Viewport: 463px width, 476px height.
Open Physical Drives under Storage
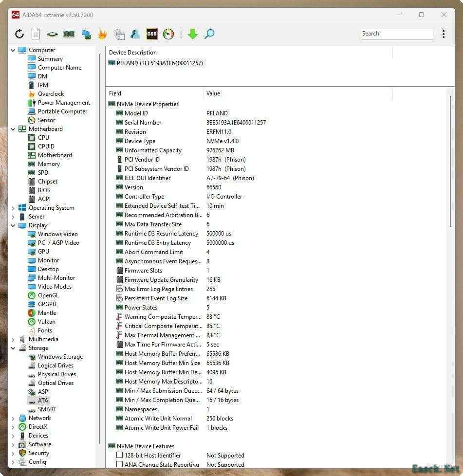tap(57, 374)
